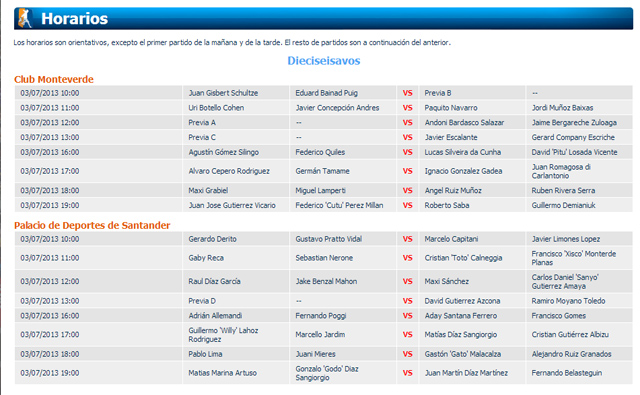Click the Club Monteverde venue heading
The height and width of the screenshot is (395, 640).
tap(54, 79)
